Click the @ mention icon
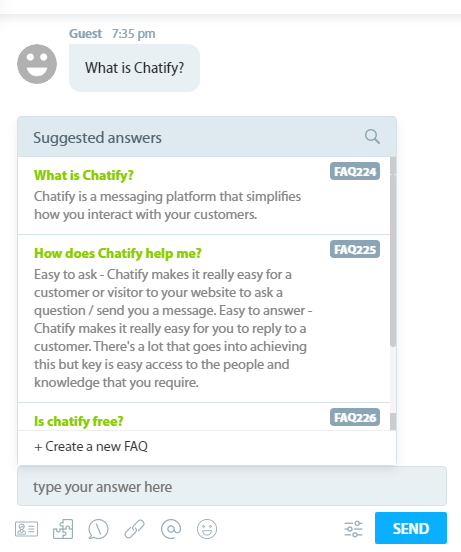Screen dimensions: 461x552 [x=171, y=529]
